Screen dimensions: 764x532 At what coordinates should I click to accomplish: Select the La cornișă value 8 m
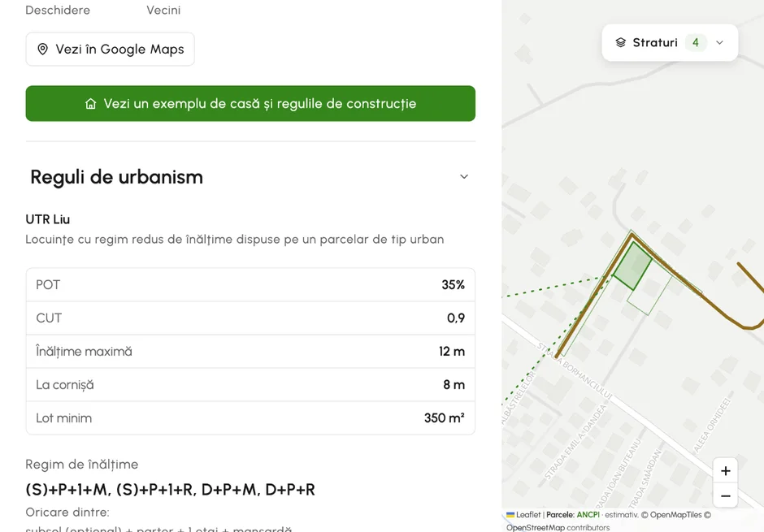click(454, 385)
